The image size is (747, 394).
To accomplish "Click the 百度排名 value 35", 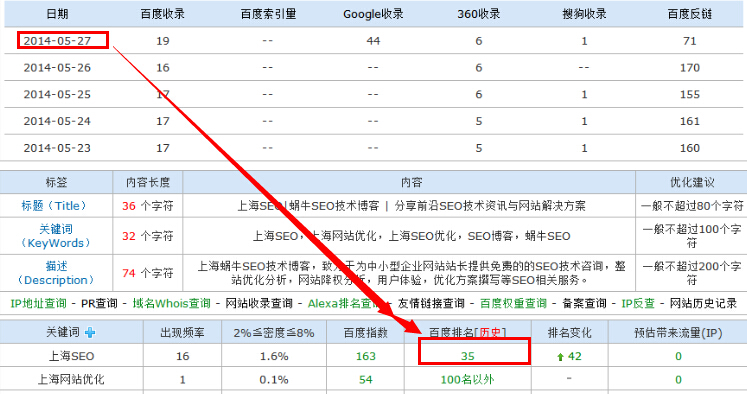I will (x=468, y=356).
